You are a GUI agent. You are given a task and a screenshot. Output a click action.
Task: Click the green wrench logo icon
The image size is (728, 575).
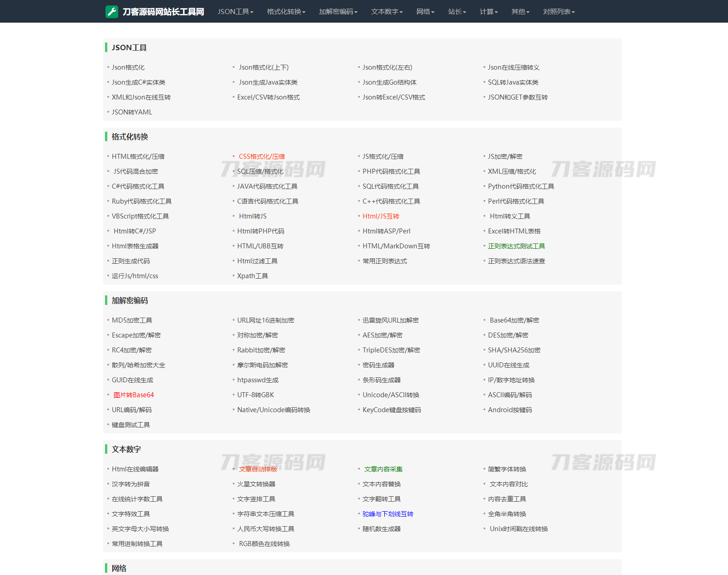coord(112,12)
